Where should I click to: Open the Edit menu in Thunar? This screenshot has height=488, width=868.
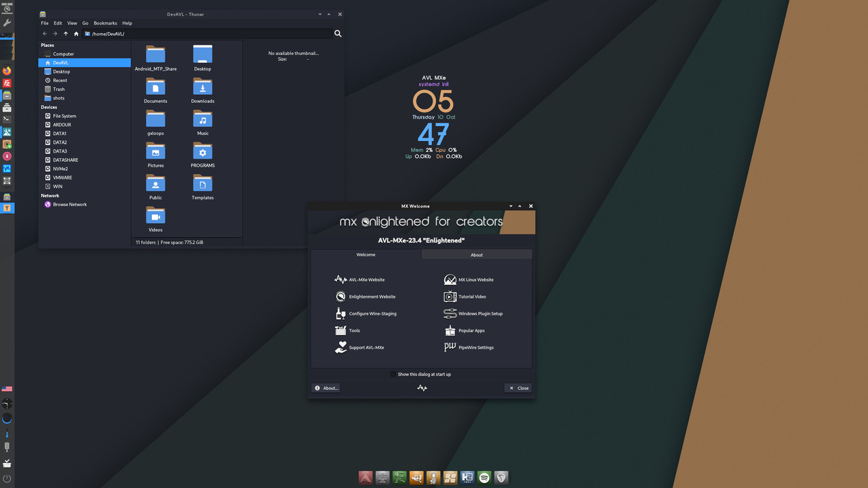58,23
